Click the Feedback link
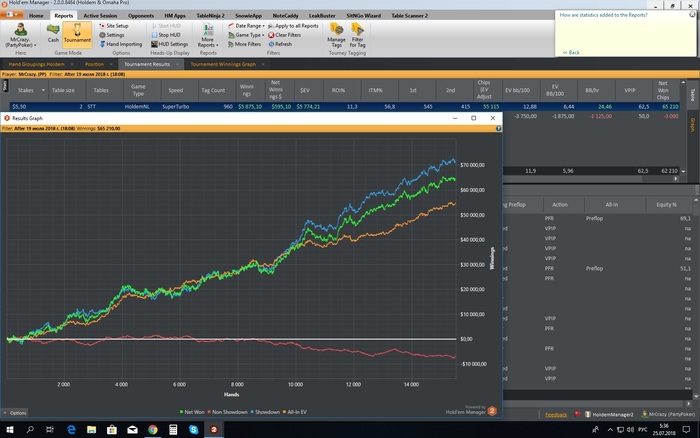The height and width of the screenshot is (438, 700). point(556,415)
